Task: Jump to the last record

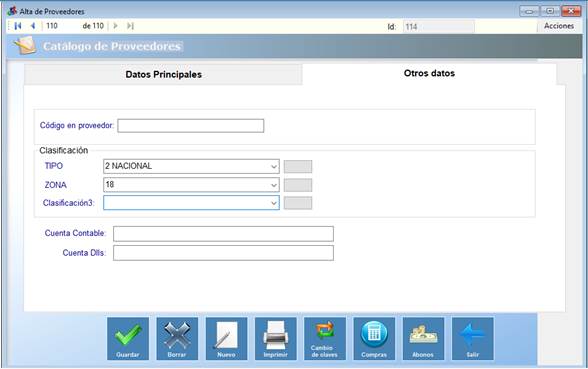Action: click(x=130, y=26)
